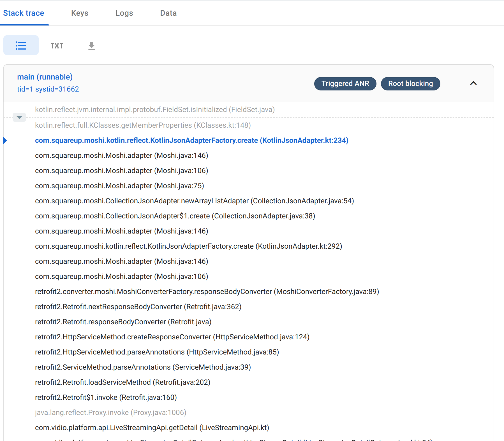The height and width of the screenshot is (441, 504).
Task: Switch to the Keys tab
Action: (x=80, y=13)
